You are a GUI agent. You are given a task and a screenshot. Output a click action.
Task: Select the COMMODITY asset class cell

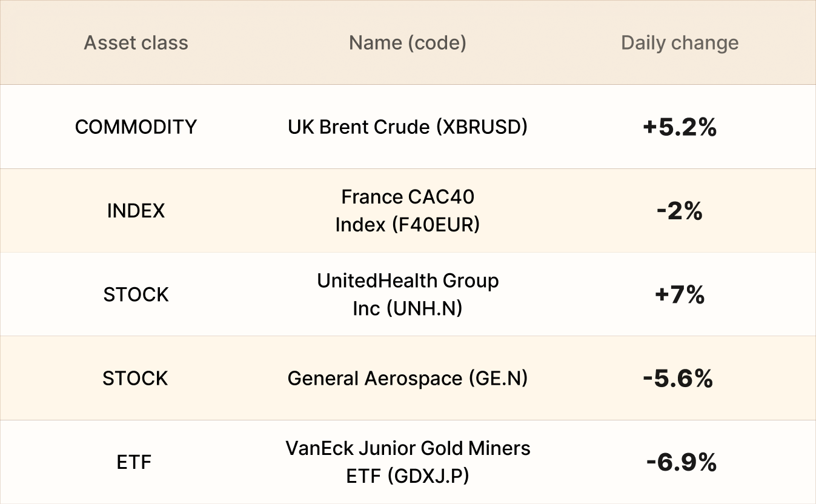tap(136, 127)
